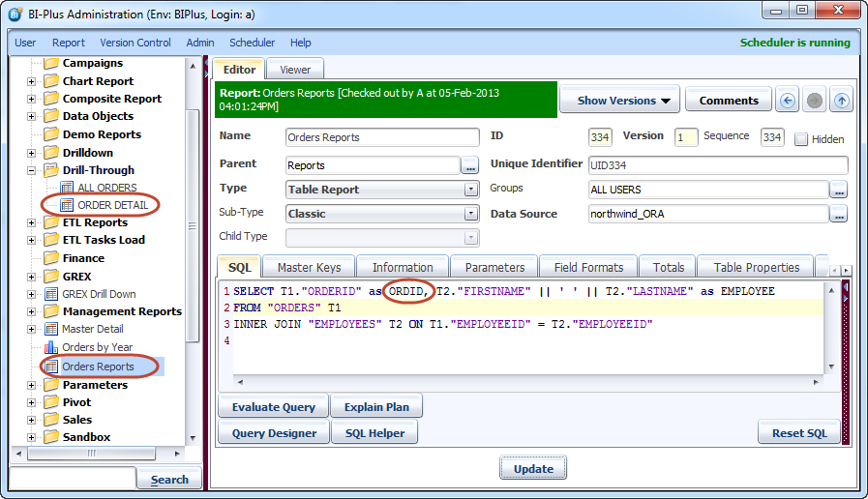Open the Scheduler menu
The height and width of the screenshot is (499, 868).
point(252,43)
